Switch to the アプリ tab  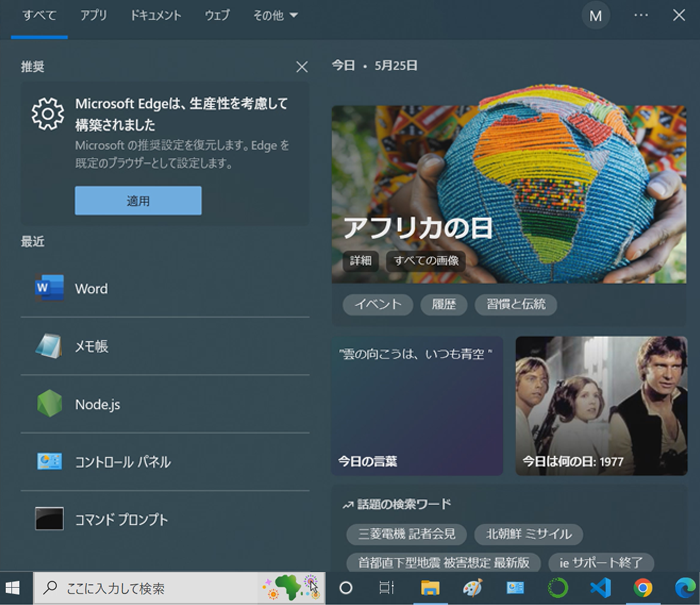tap(94, 16)
